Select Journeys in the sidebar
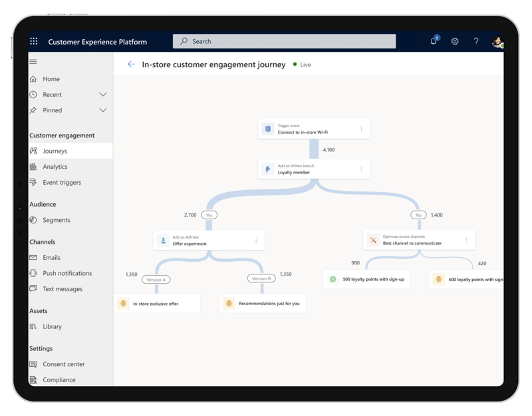This screenshot has width=532, height=416. pyautogui.click(x=70, y=151)
